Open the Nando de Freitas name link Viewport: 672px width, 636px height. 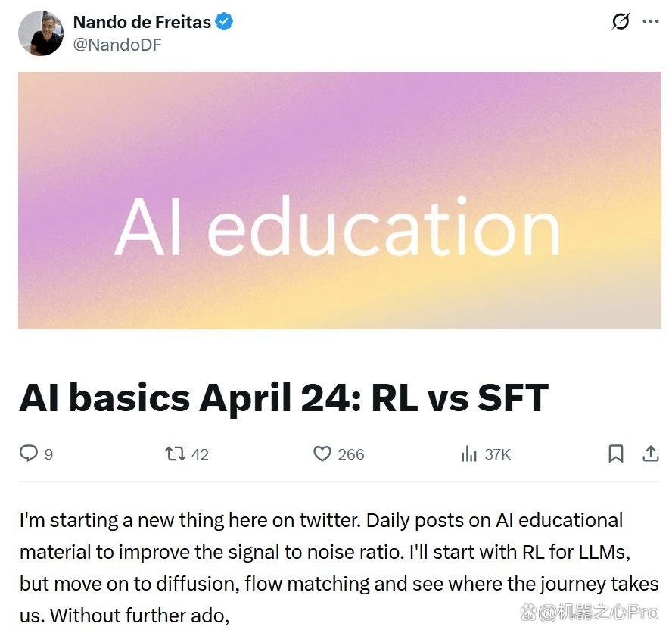tap(142, 22)
